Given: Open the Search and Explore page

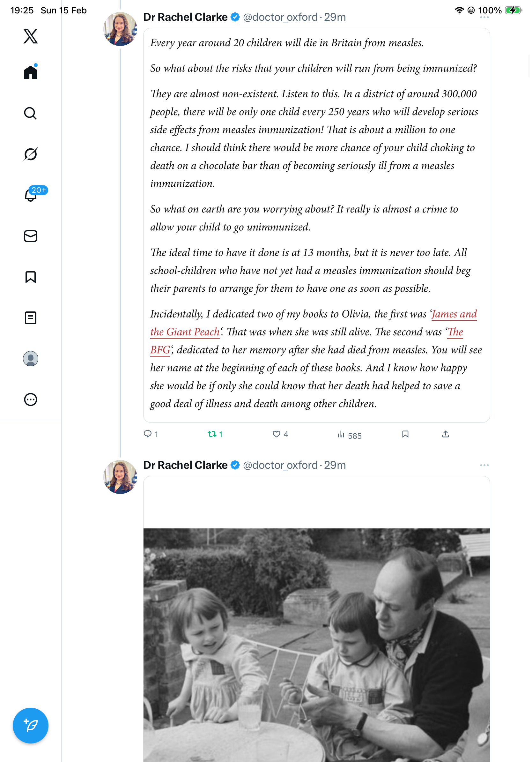Looking at the screenshot, I should point(31,114).
